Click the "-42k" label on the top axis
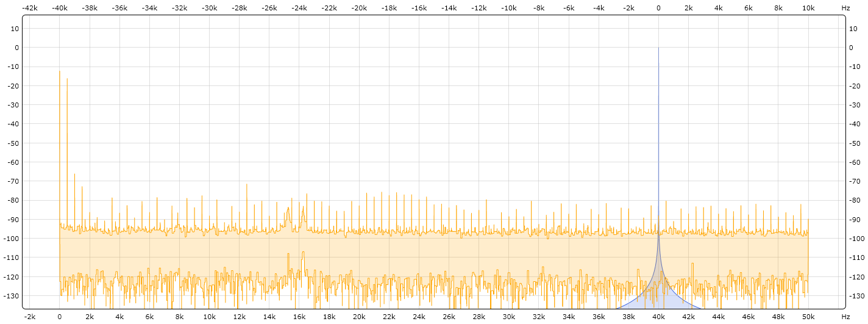The height and width of the screenshot is (324, 868). tap(30, 8)
